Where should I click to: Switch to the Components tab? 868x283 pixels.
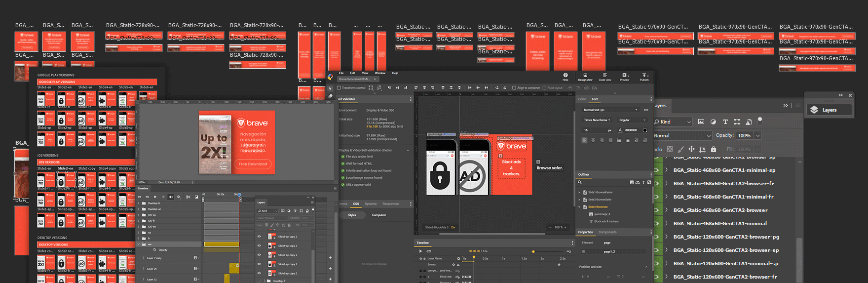point(607,232)
